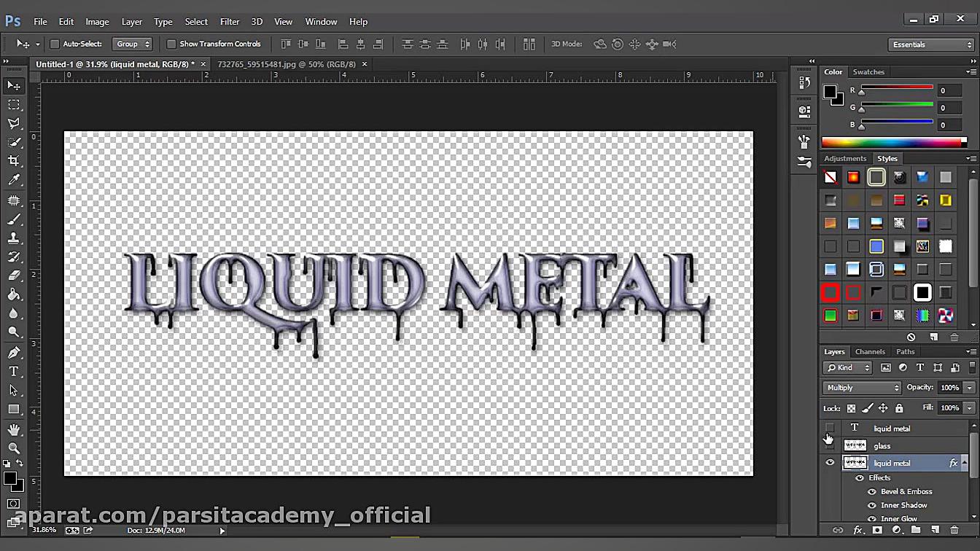This screenshot has height=551, width=980.
Task: Select the Crop tool
Action: coord(14,161)
